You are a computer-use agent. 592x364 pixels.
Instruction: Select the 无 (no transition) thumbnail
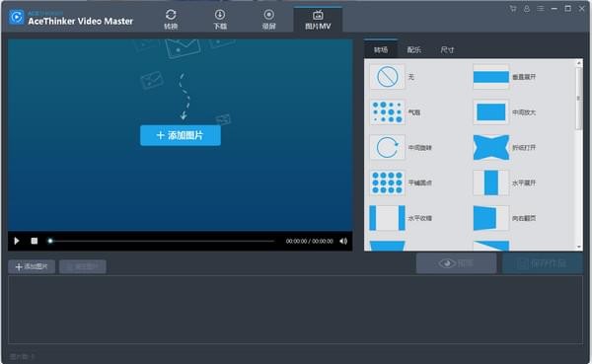pos(387,77)
